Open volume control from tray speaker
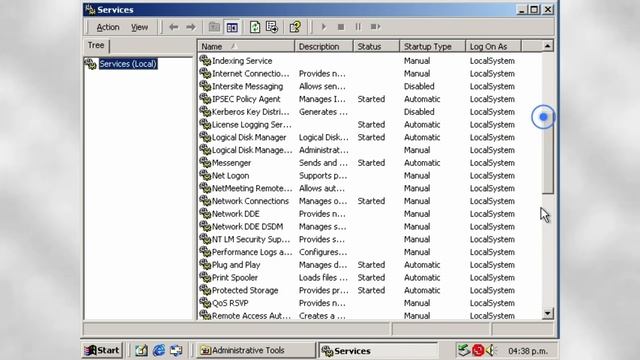This screenshot has height=360, width=640. [491, 350]
